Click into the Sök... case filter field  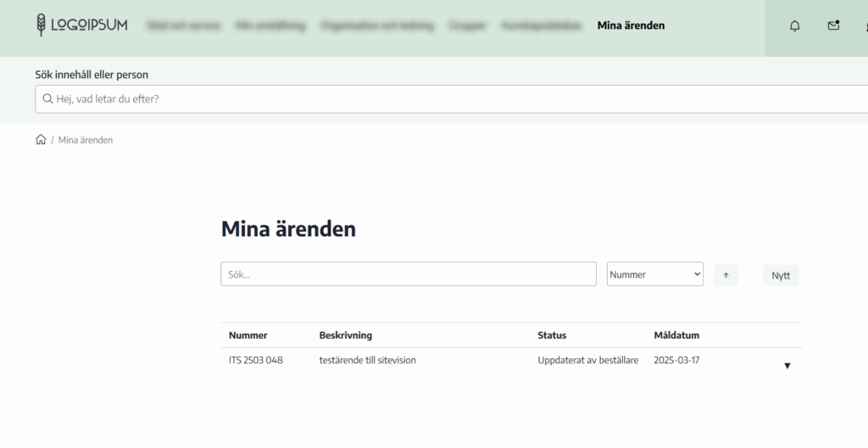[x=408, y=274]
